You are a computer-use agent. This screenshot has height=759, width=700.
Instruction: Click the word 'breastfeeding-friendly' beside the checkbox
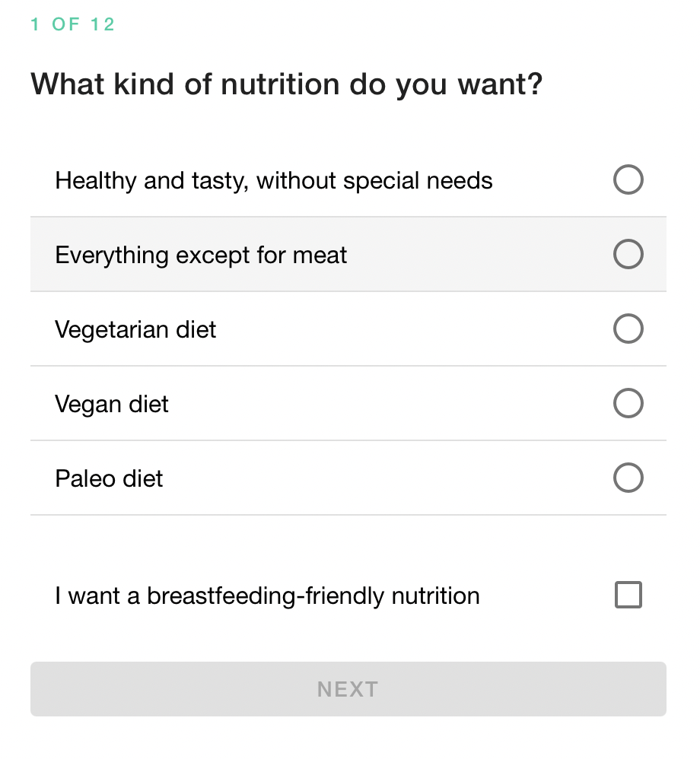coord(266,595)
